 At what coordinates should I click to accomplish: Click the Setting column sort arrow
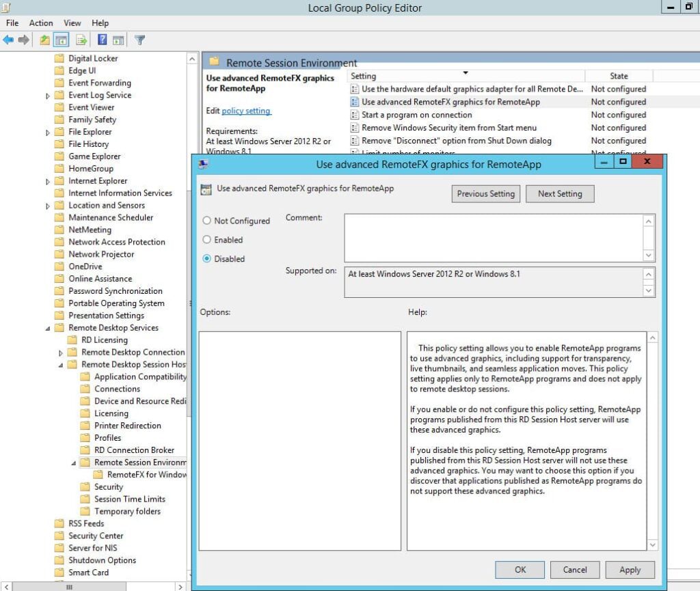pos(465,72)
